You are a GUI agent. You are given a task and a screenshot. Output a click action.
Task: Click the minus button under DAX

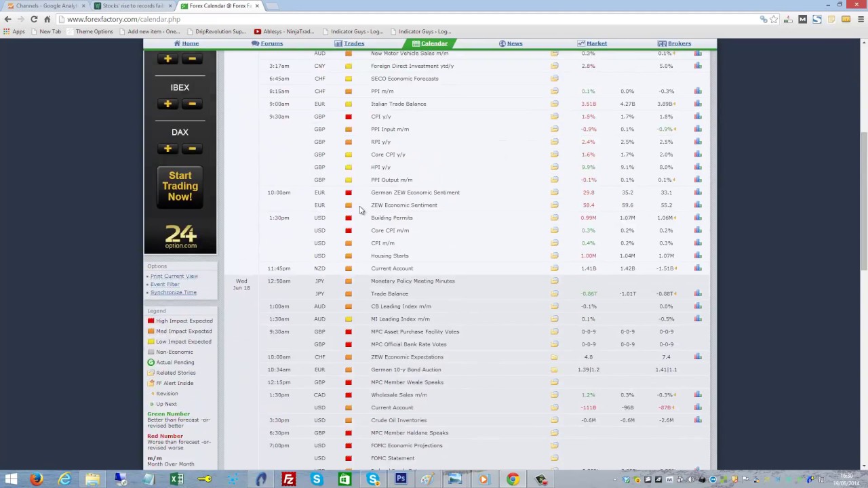point(192,148)
